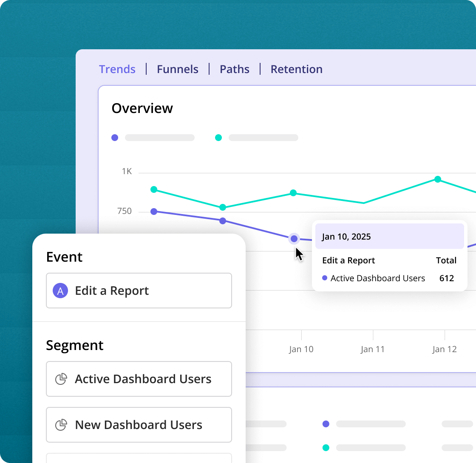The height and width of the screenshot is (463, 476).
Task: Click purple bullet in the Jan 10 tooltip
Action: (x=325, y=278)
